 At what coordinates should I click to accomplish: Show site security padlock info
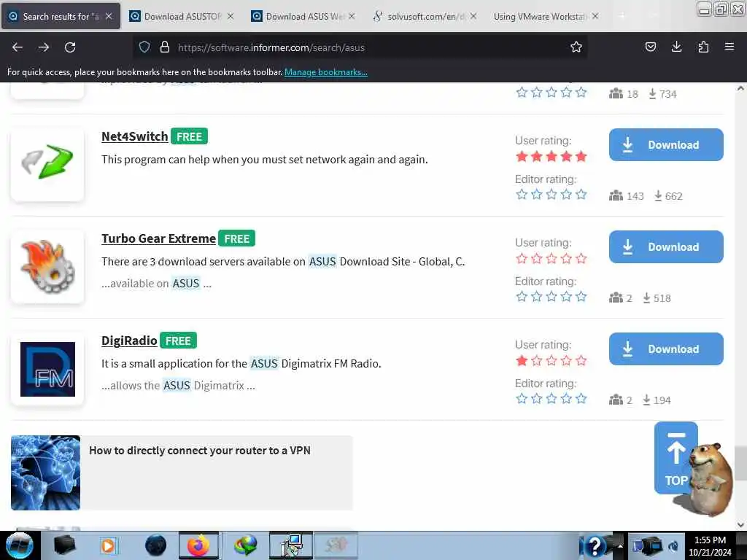(x=165, y=47)
